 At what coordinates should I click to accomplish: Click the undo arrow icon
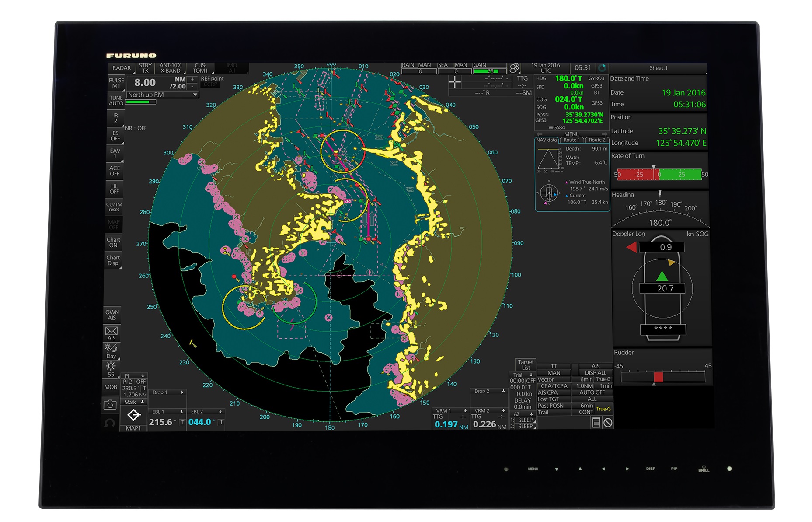coord(110,423)
